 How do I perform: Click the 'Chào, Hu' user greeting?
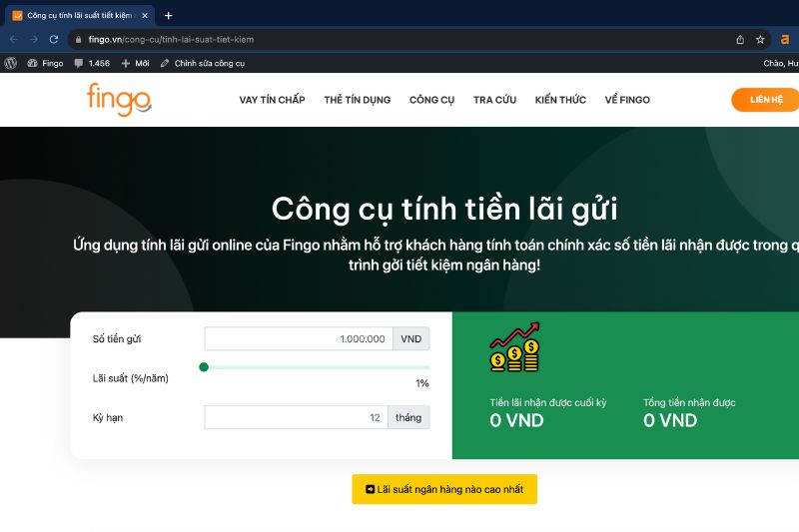(781, 63)
